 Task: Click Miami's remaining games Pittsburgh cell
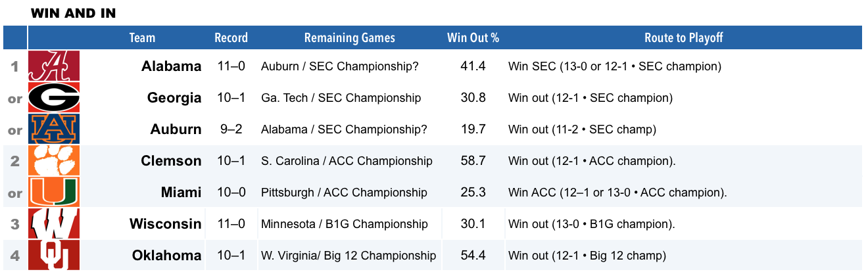344,193
